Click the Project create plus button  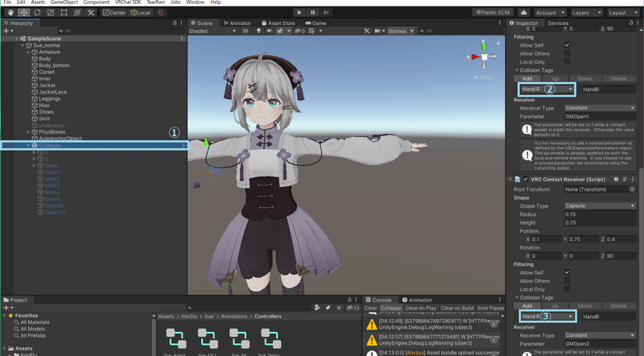coord(8,308)
